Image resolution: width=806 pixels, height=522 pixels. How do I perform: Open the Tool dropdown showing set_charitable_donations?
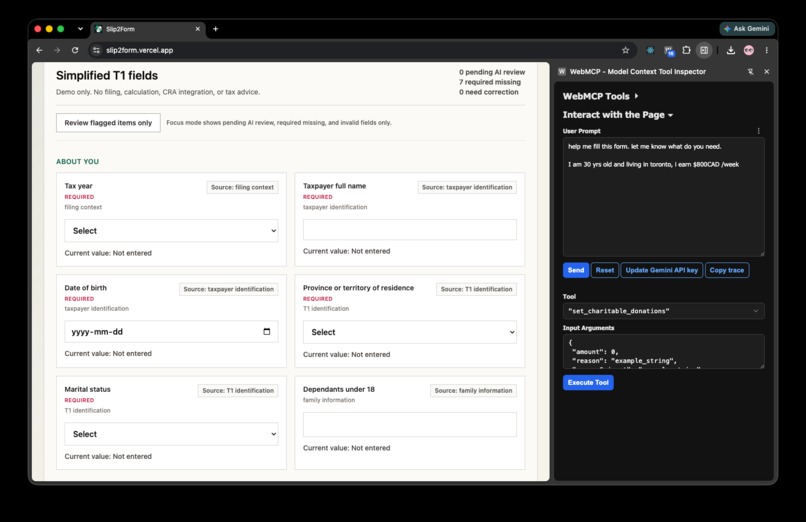point(664,311)
